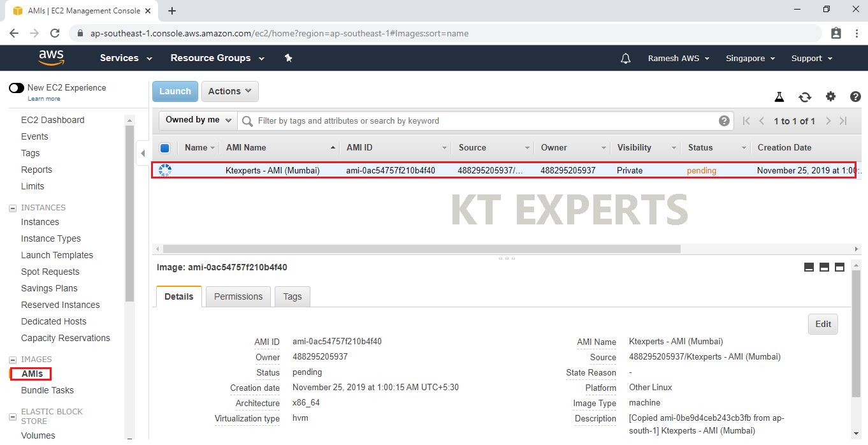Screen dimensions: 868x445
Task: Click the pending status cell
Action: point(702,170)
